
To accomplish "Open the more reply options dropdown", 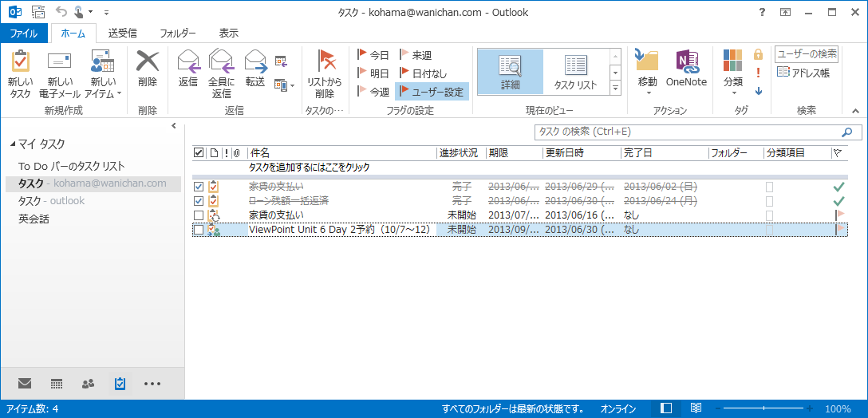I will coord(285,85).
